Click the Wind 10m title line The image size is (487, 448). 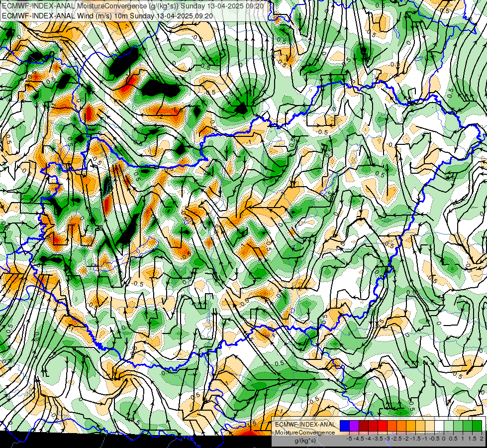pos(108,16)
